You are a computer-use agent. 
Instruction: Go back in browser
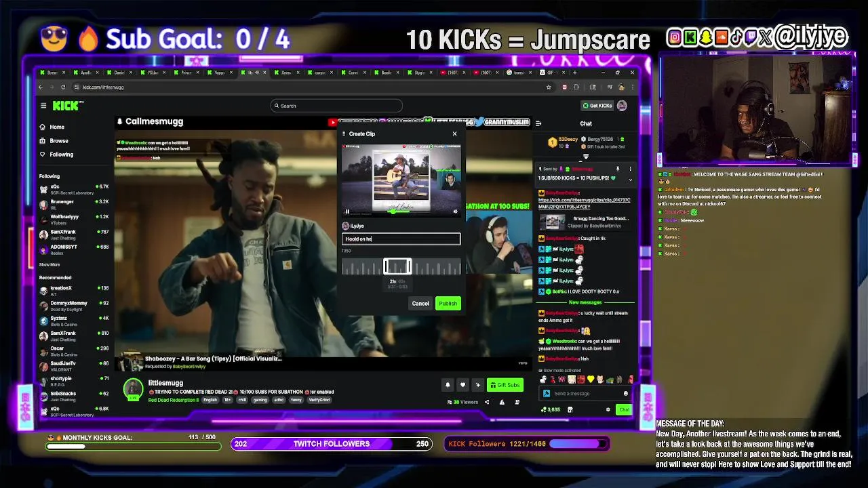point(41,87)
